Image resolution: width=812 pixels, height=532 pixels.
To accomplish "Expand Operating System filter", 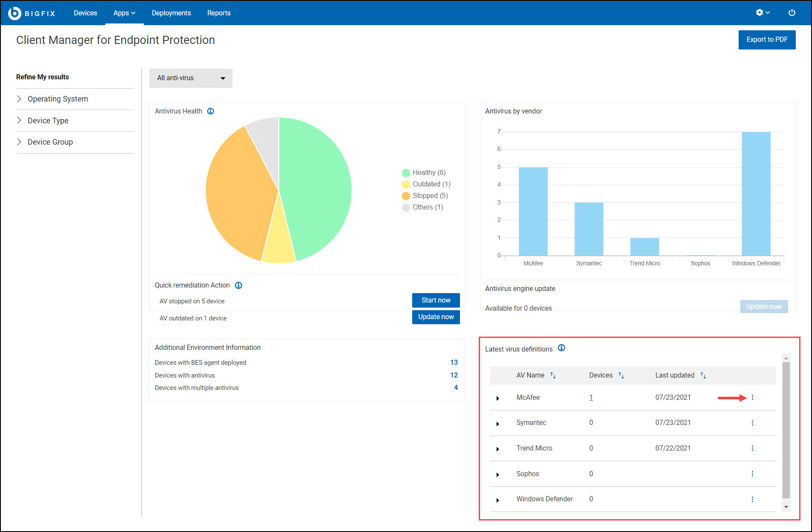I will 58,99.
